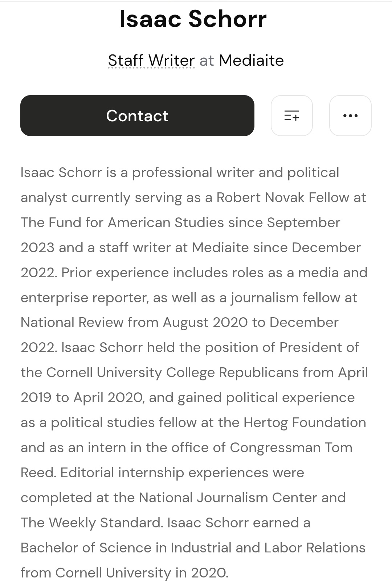
Task: Click 'Hertog Foundation' in the bio
Action: point(305,423)
